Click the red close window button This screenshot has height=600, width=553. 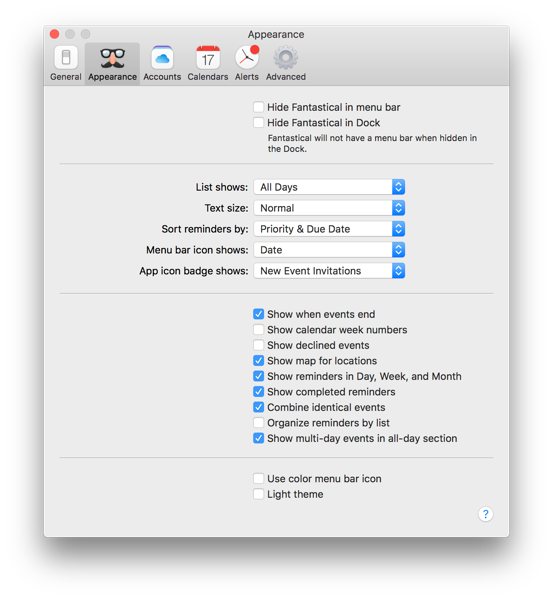tap(54, 34)
